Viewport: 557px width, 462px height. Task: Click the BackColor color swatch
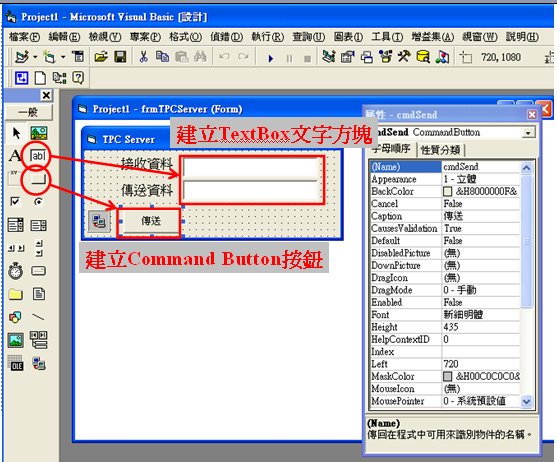(448, 192)
